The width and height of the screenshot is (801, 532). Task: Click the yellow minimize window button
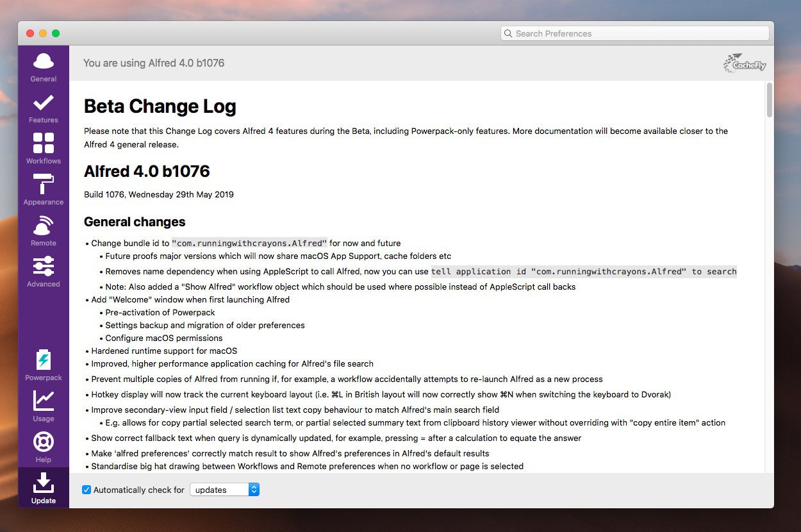(43, 33)
